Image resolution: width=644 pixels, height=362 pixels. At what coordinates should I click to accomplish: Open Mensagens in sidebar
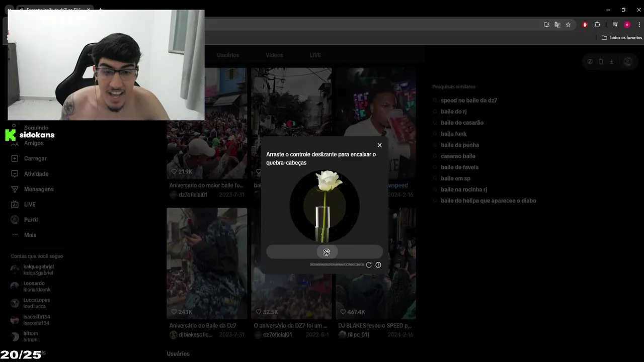[39, 189]
